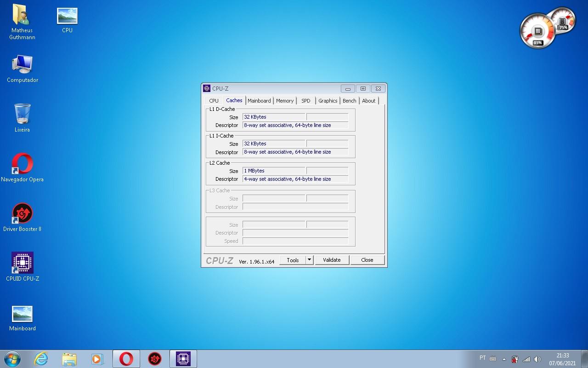
Task: Click the L2 Cache group label
Action: pos(220,163)
